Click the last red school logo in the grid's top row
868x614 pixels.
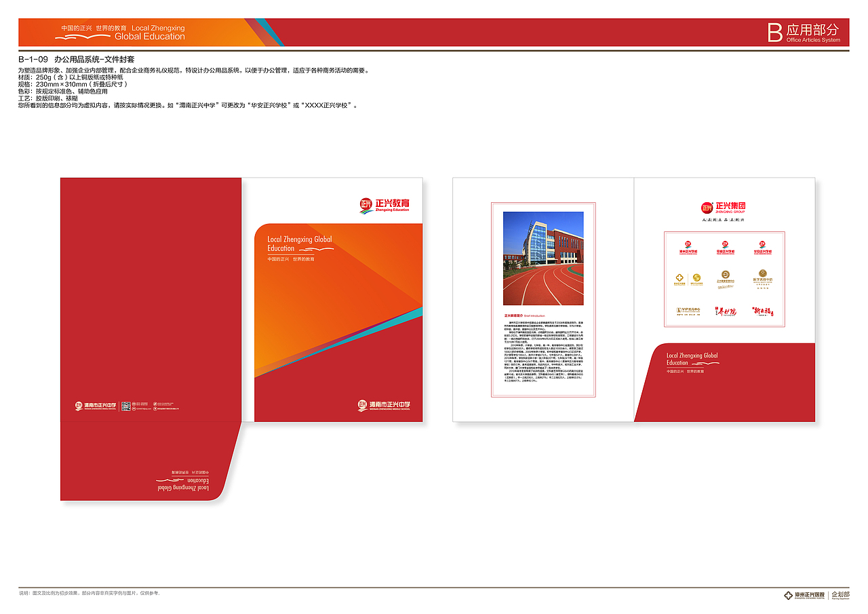pos(763,247)
